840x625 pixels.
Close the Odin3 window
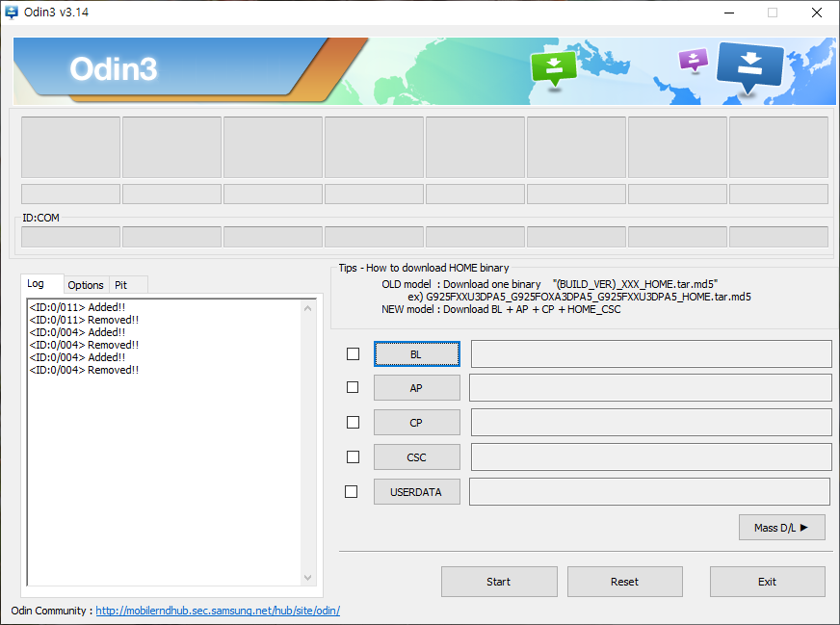tap(817, 13)
